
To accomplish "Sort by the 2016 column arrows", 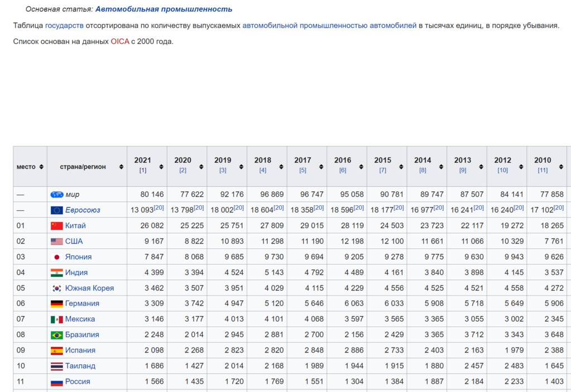I will point(361,167).
